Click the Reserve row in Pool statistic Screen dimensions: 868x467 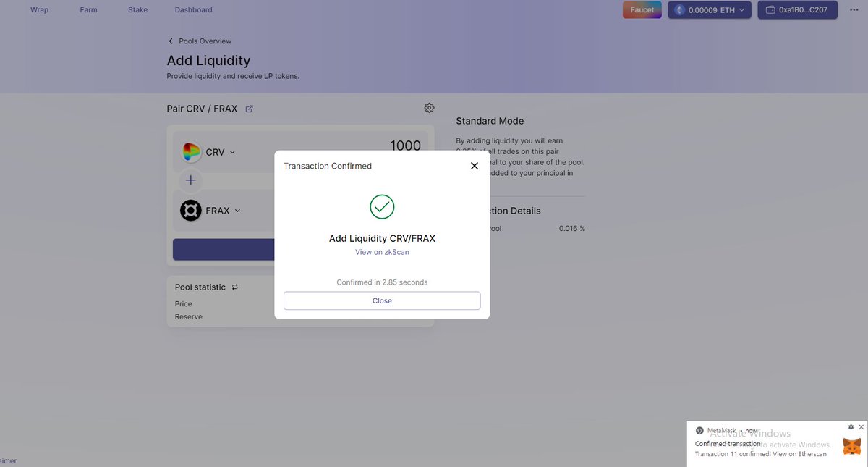pyautogui.click(x=300, y=317)
